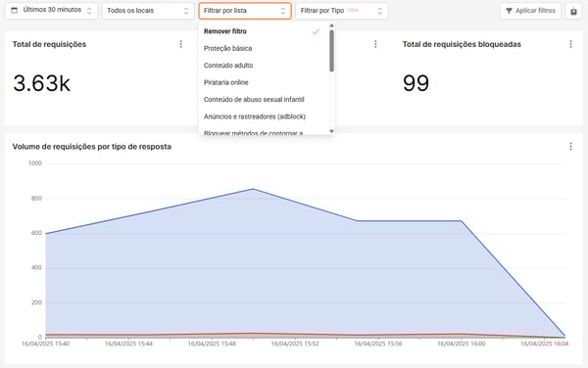Open the 'Todos os locais' dropdown

click(x=148, y=11)
